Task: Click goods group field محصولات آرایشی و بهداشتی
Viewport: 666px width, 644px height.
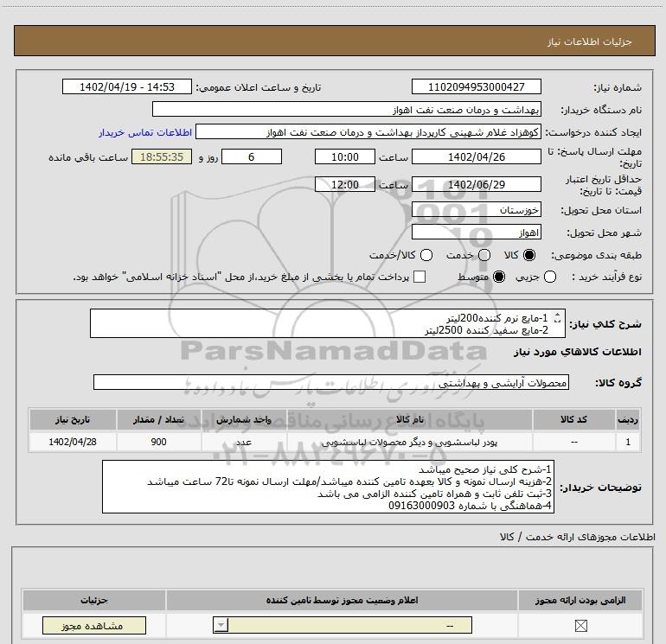Action: [x=331, y=382]
